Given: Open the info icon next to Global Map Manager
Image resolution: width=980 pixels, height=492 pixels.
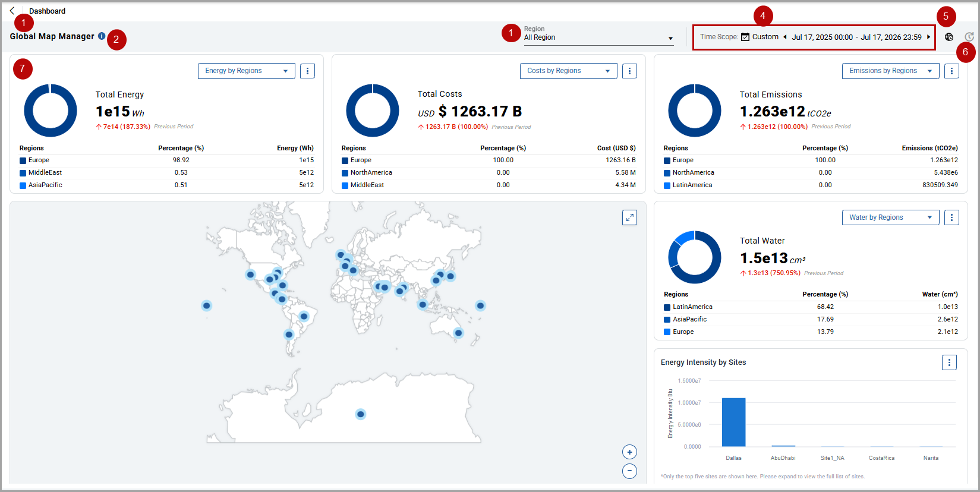Looking at the screenshot, I should 102,36.
